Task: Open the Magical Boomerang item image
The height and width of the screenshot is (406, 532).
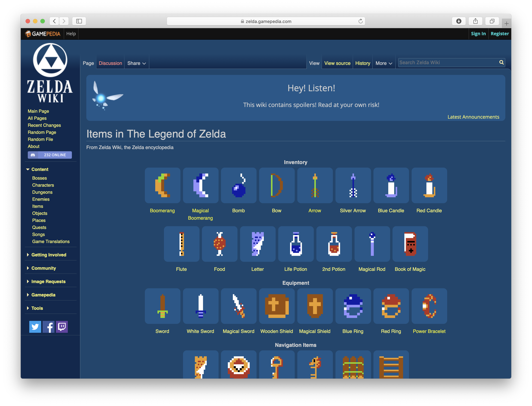Action: click(x=200, y=185)
